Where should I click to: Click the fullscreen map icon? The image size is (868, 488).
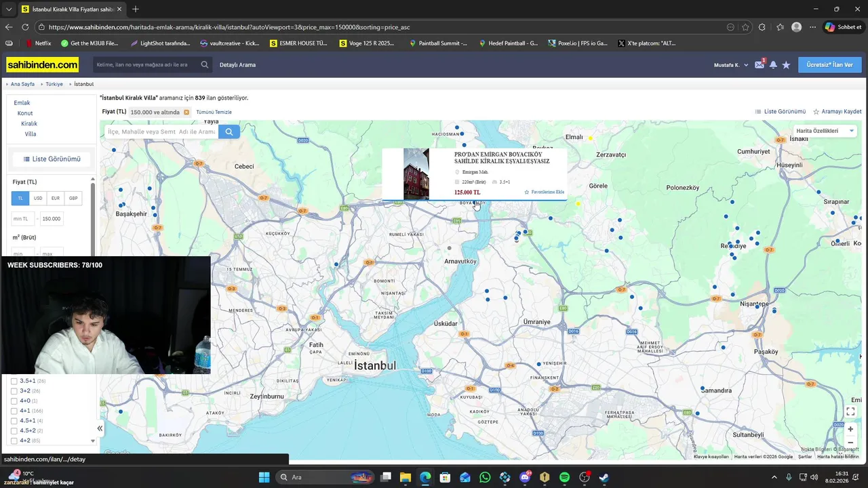click(x=850, y=411)
